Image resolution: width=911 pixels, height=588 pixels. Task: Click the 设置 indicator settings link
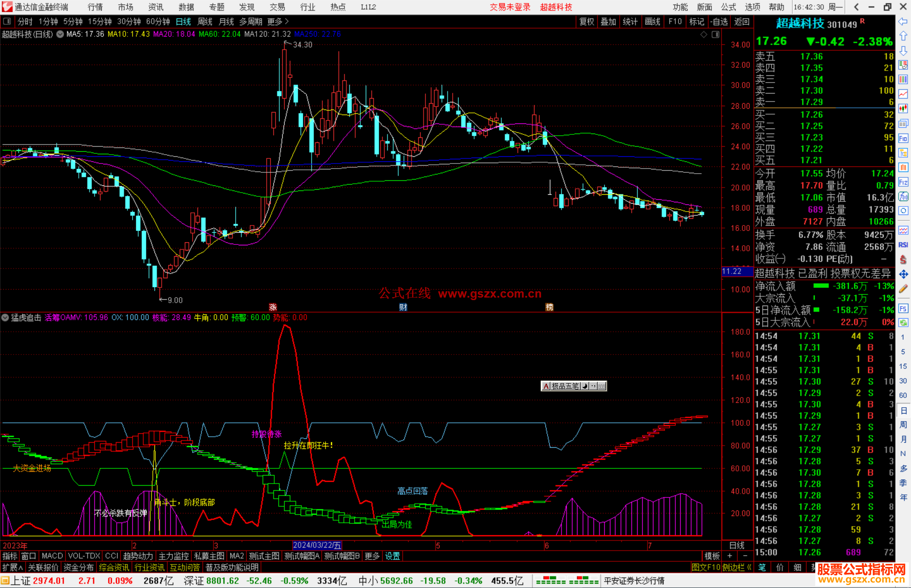pos(392,556)
